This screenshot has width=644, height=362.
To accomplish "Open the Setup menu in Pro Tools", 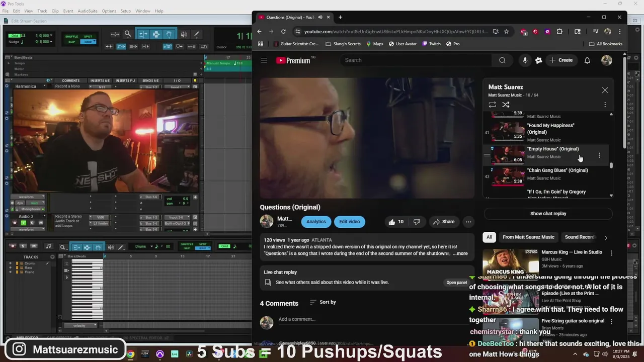I will [126, 11].
